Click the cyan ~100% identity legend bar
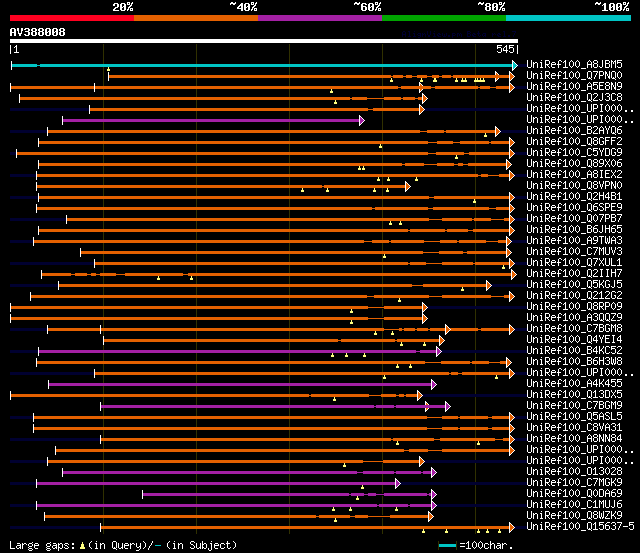 [x=569, y=18]
